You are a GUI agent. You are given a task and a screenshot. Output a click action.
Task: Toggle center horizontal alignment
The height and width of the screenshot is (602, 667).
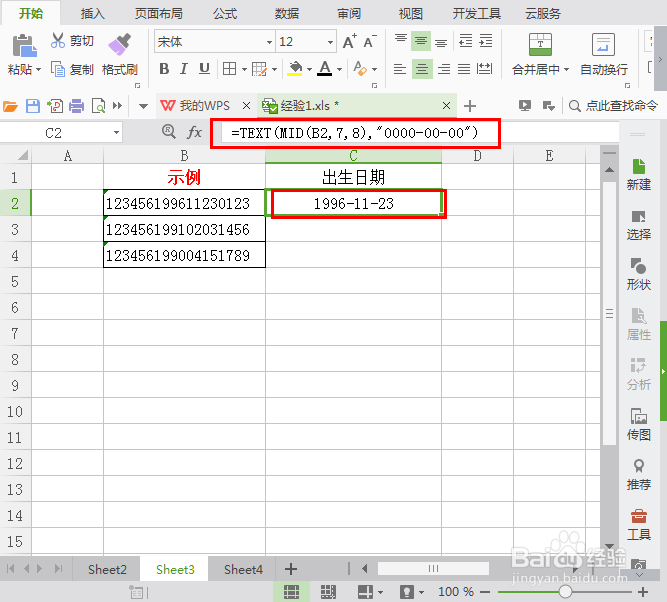(x=422, y=69)
